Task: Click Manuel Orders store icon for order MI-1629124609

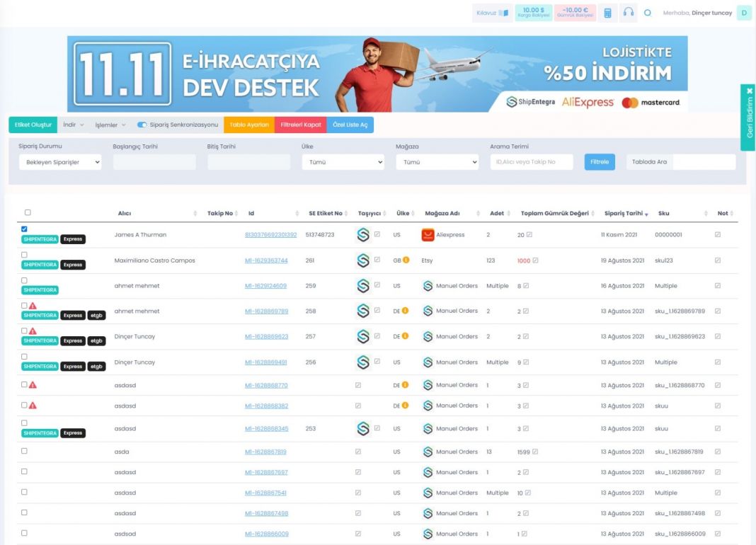Action: tap(428, 286)
